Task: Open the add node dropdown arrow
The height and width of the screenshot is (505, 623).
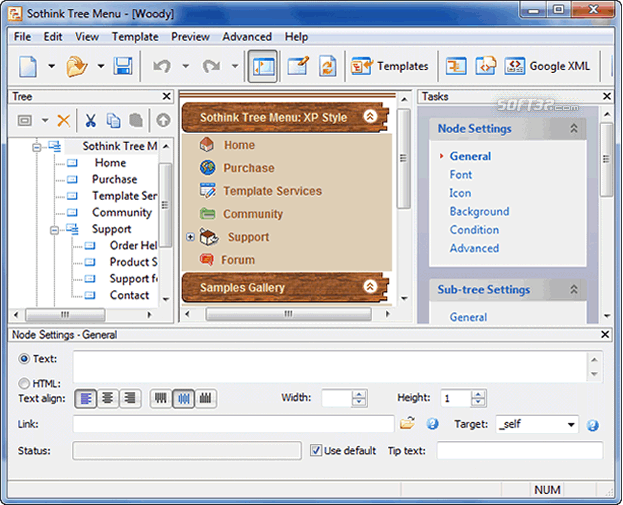Action: click(45, 120)
